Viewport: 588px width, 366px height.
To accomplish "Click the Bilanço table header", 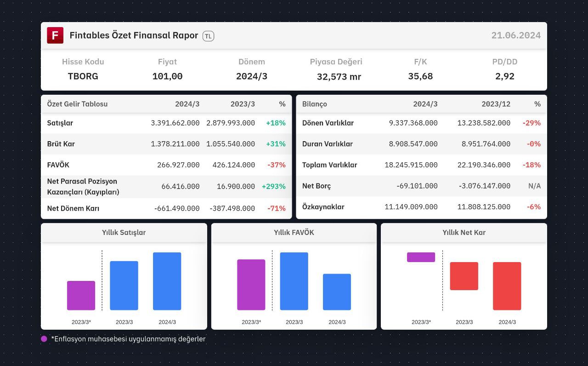I will [315, 104].
